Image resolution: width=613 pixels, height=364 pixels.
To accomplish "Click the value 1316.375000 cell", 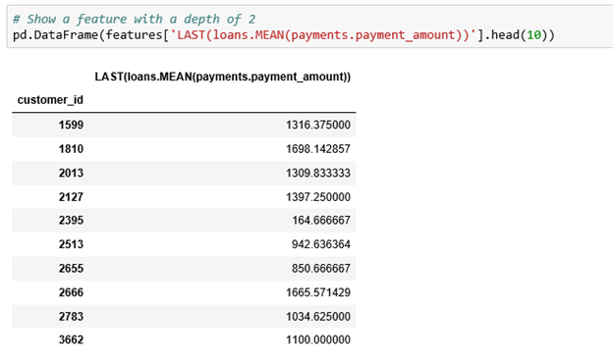I will point(318,125).
